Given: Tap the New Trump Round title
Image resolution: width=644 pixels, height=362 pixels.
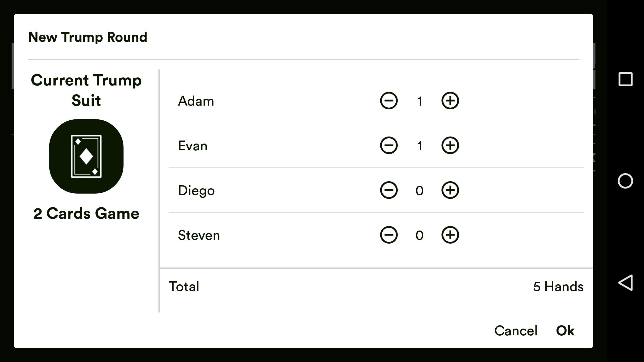Looking at the screenshot, I should coord(88,37).
